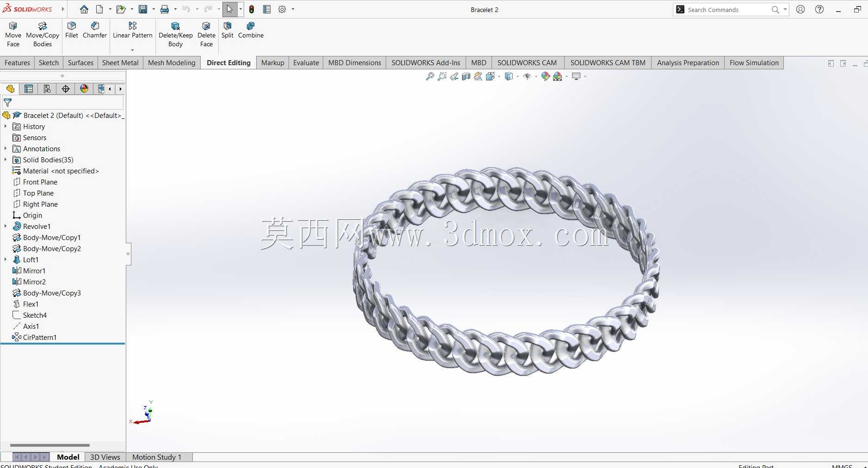
Task: Open Apply Scene dropdown arrow
Action: point(567,77)
